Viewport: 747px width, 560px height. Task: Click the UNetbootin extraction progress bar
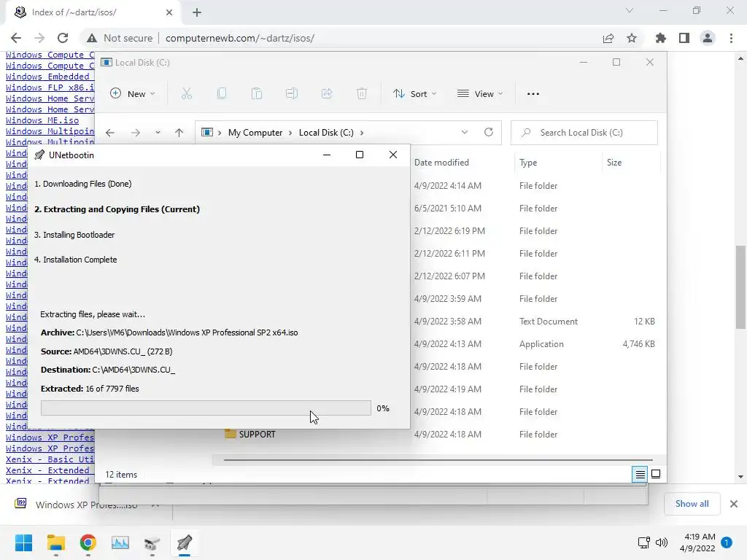point(206,408)
